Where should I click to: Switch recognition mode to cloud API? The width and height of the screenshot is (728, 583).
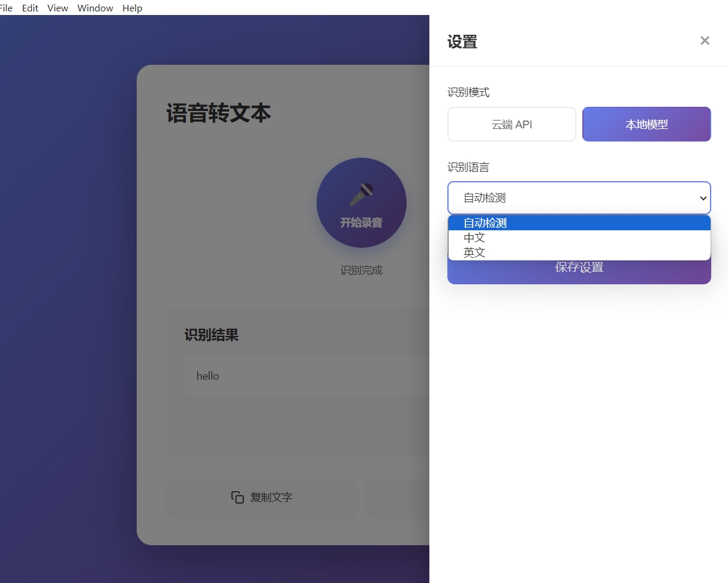[512, 124]
